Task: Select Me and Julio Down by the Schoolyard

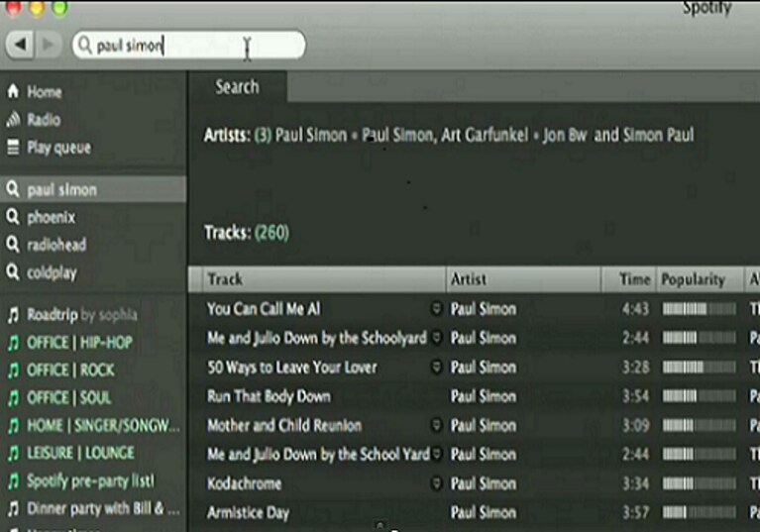Action: [317, 338]
